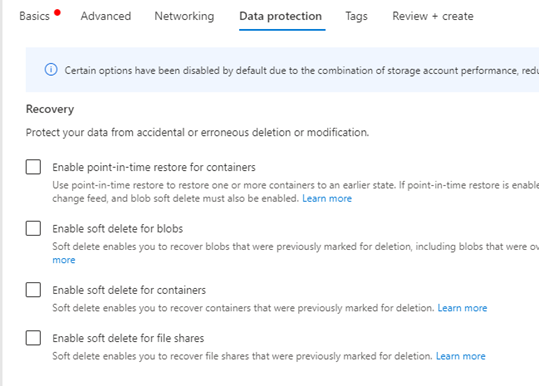Select the Data protection tab
539x386 pixels.
pos(280,16)
